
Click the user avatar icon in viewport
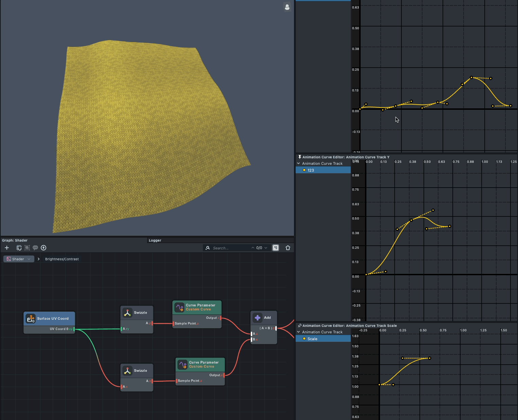click(x=287, y=7)
